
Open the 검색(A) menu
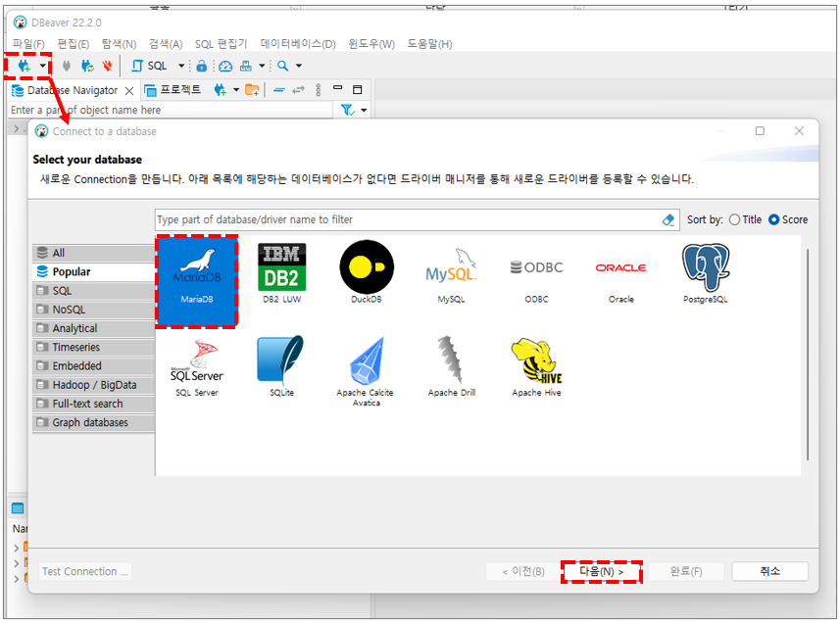pyautogui.click(x=166, y=44)
